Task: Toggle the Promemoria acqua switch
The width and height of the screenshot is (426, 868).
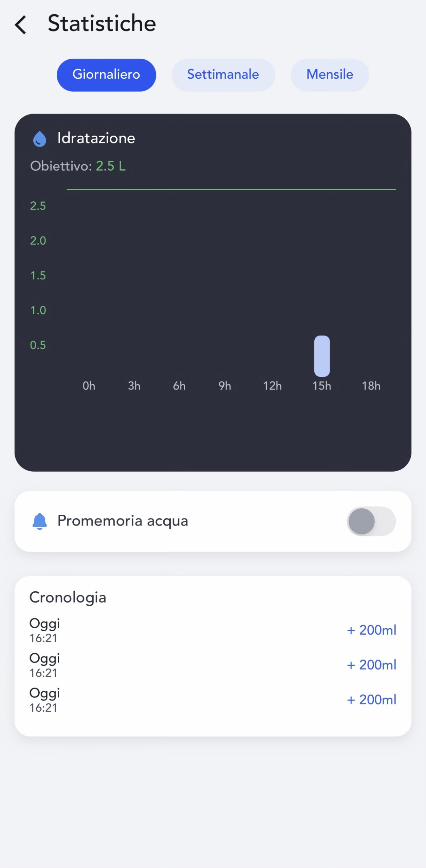Action: pos(371,521)
